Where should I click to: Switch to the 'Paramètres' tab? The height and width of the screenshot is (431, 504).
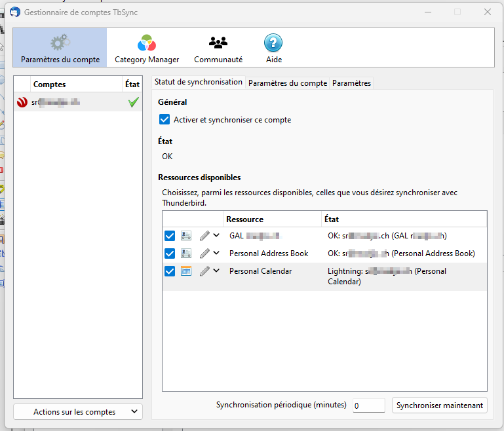pyautogui.click(x=351, y=83)
